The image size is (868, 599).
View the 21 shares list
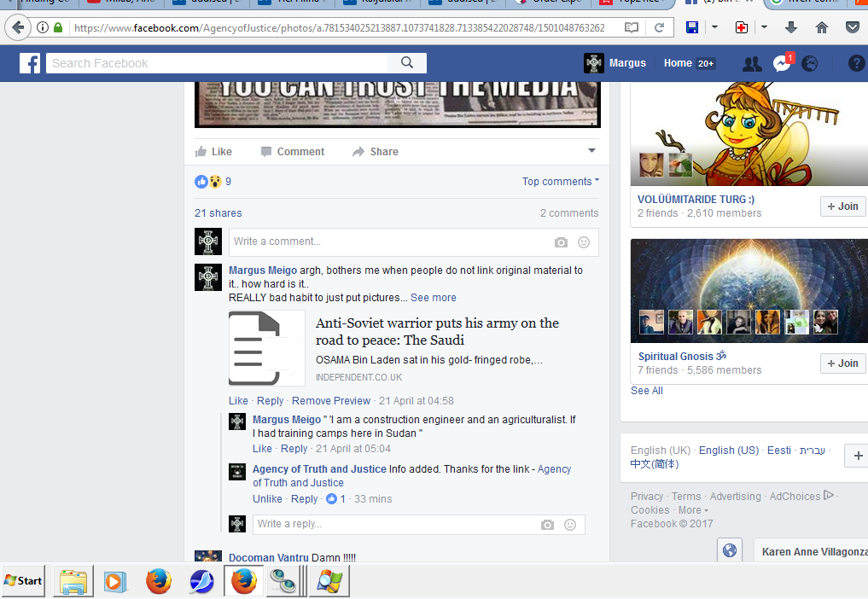pyautogui.click(x=218, y=213)
